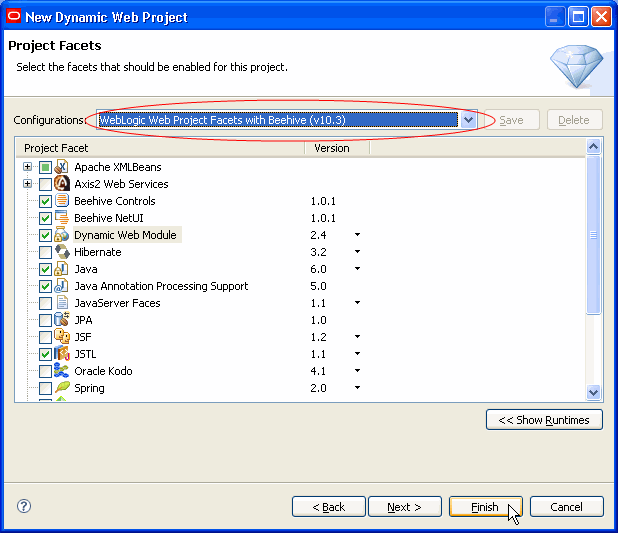Open Dynamic Web Module version dropdown
This screenshot has width=618, height=533.
coord(357,235)
